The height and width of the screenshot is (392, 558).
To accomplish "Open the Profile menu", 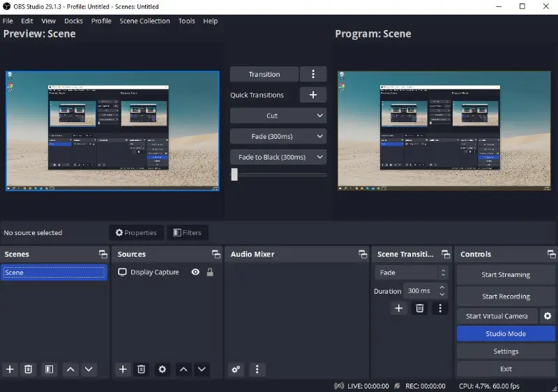I will click(101, 21).
